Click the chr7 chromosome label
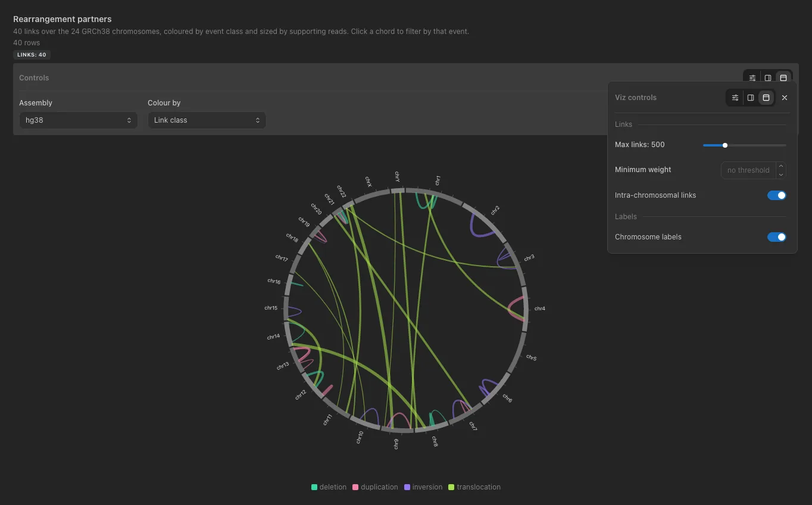 tap(473, 426)
